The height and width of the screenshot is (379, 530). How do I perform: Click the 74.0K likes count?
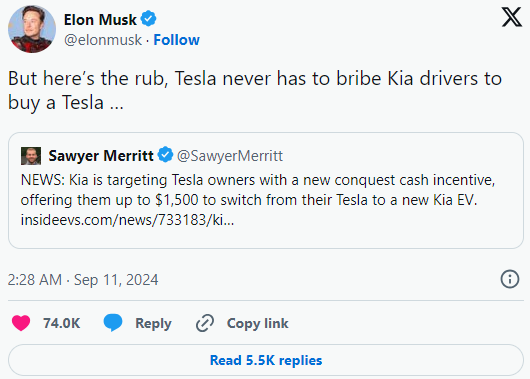tap(62, 323)
